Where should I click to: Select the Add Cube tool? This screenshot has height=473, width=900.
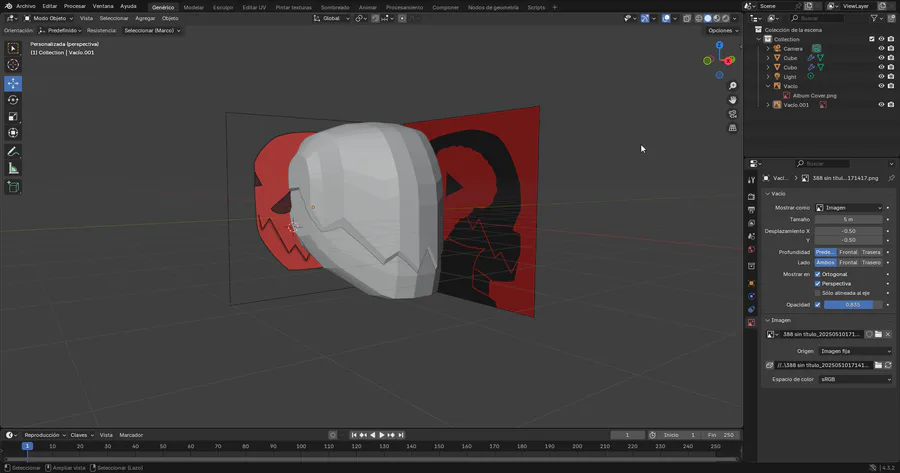[13, 187]
